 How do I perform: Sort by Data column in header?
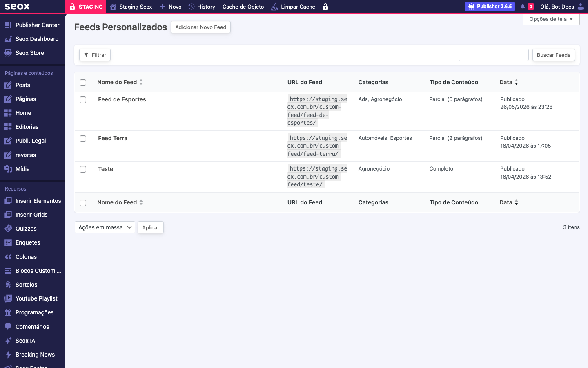tap(509, 82)
